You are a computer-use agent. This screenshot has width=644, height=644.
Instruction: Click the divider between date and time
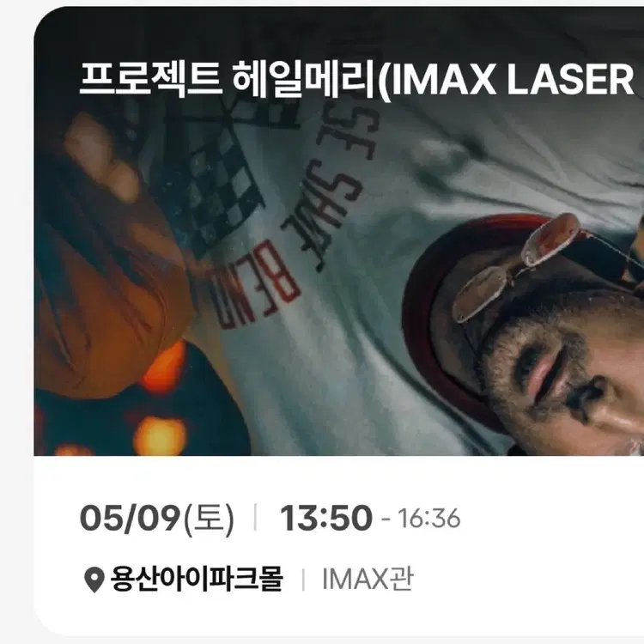coord(256,517)
